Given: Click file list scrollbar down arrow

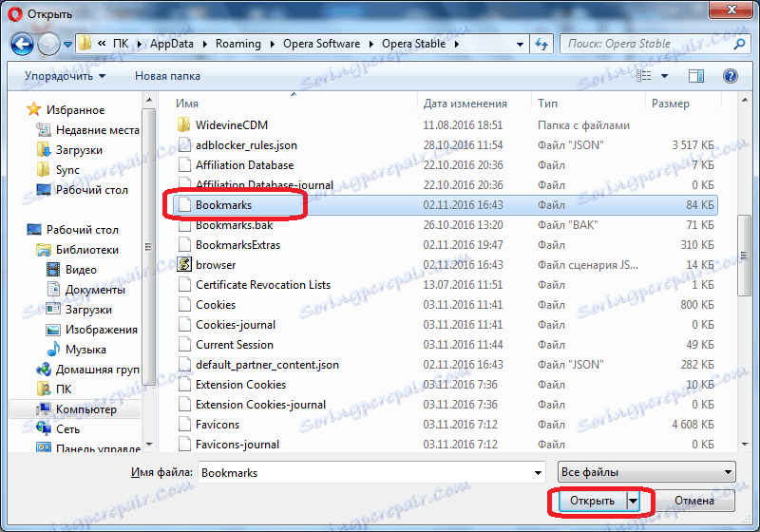Looking at the screenshot, I should click(744, 444).
